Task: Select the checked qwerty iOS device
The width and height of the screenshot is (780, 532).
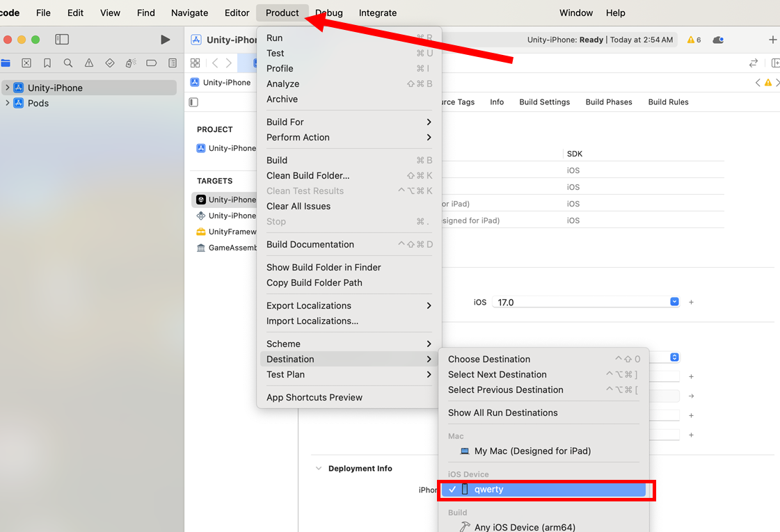Action: click(x=544, y=490)
